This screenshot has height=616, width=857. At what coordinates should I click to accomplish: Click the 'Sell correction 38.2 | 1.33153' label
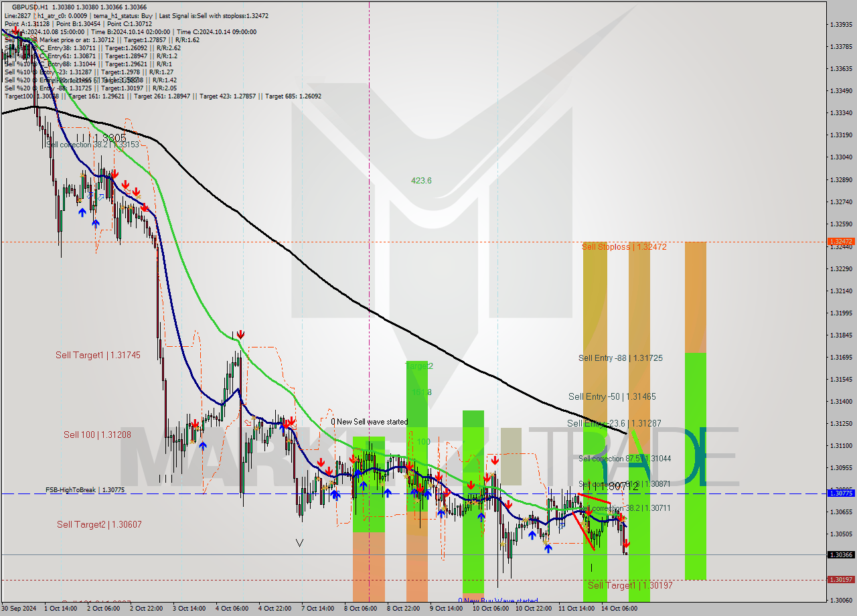pyautogui.click(x=93, y=145)
